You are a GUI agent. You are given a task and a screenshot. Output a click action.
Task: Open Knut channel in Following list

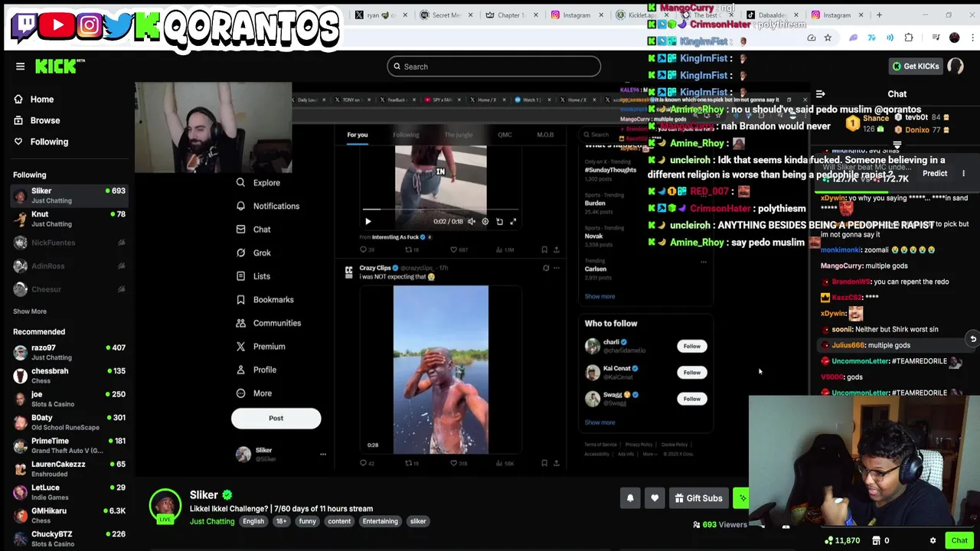pyautogui.click(x=69, y=219)
